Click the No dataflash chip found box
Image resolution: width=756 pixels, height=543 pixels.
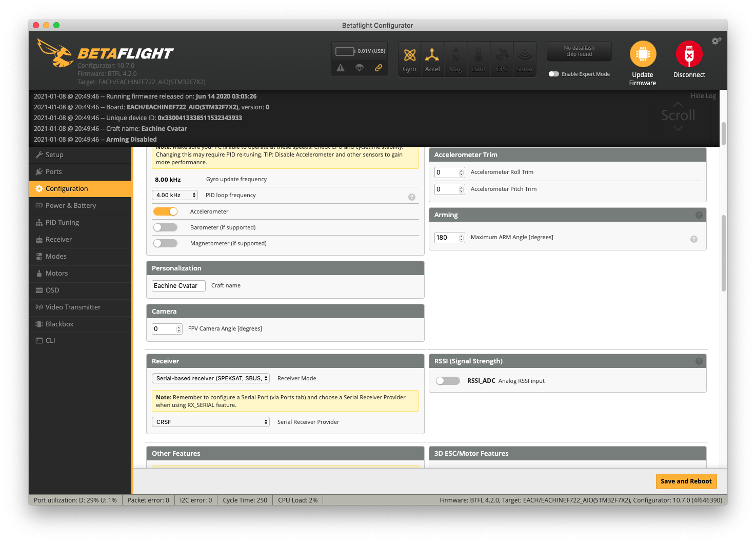pyautogui.click(x=579, y=51)
